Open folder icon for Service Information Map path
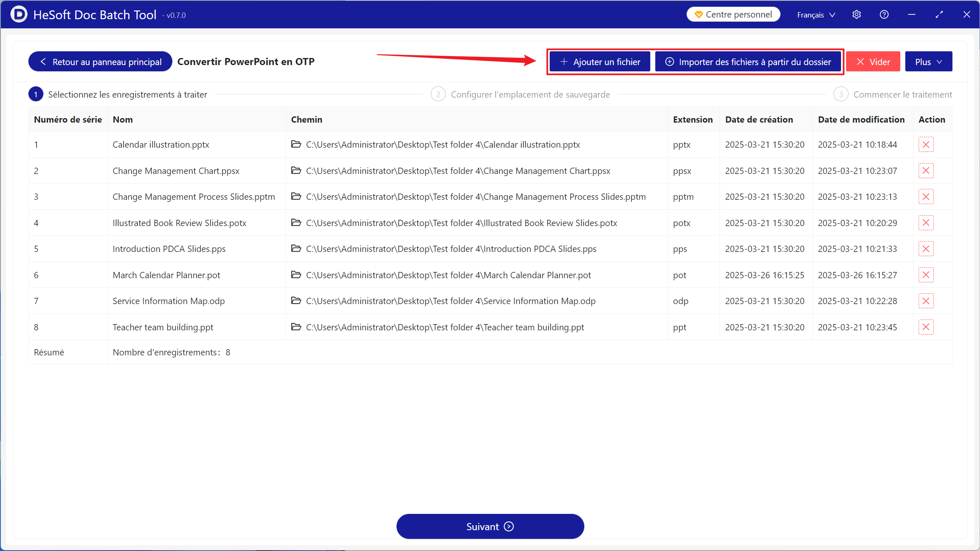The width and height of the screenshot is (980, 551). (x=296, y=301)
